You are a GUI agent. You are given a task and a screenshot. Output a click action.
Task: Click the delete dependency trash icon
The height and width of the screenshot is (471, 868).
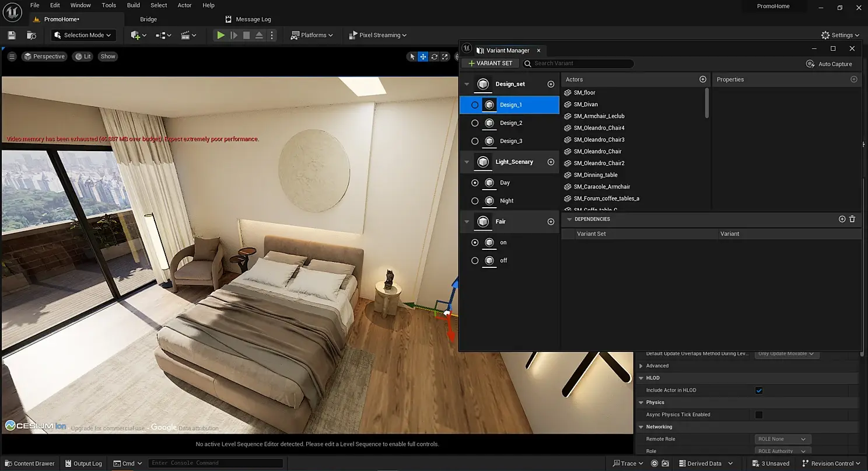coord(852,219)
